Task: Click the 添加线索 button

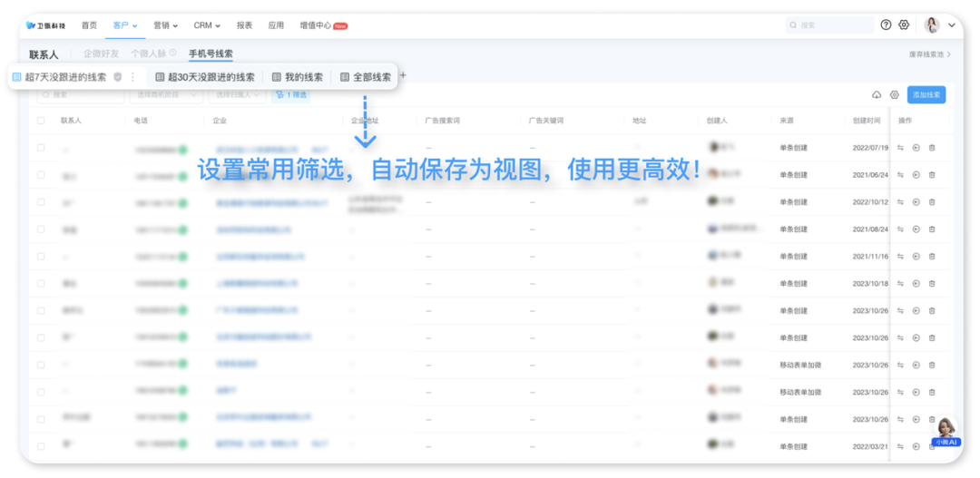Action: [926, 95]
